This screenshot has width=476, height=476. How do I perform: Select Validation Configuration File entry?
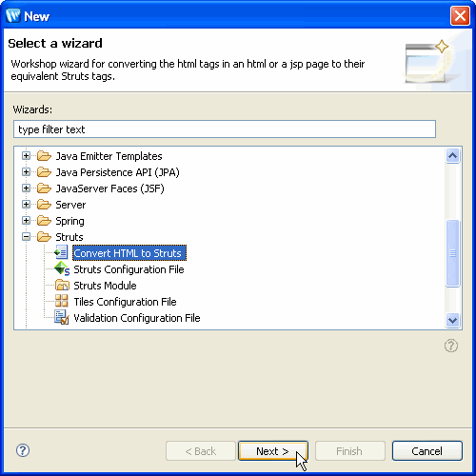[137, 318]
